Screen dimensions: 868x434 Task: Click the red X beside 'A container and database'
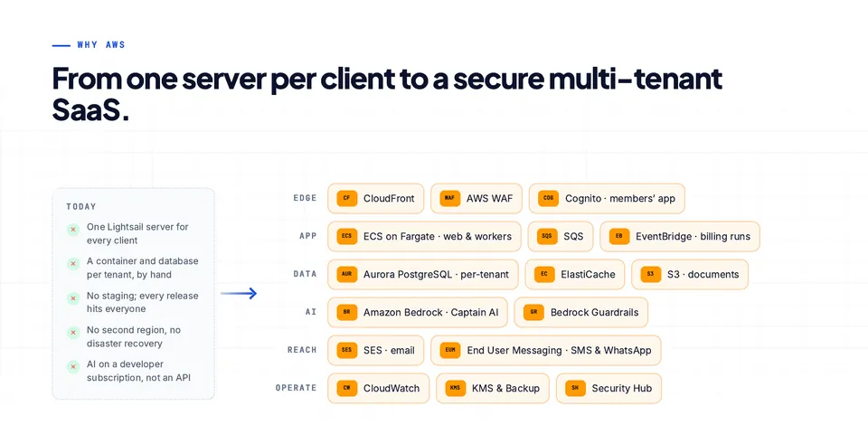tap(73, 264)
